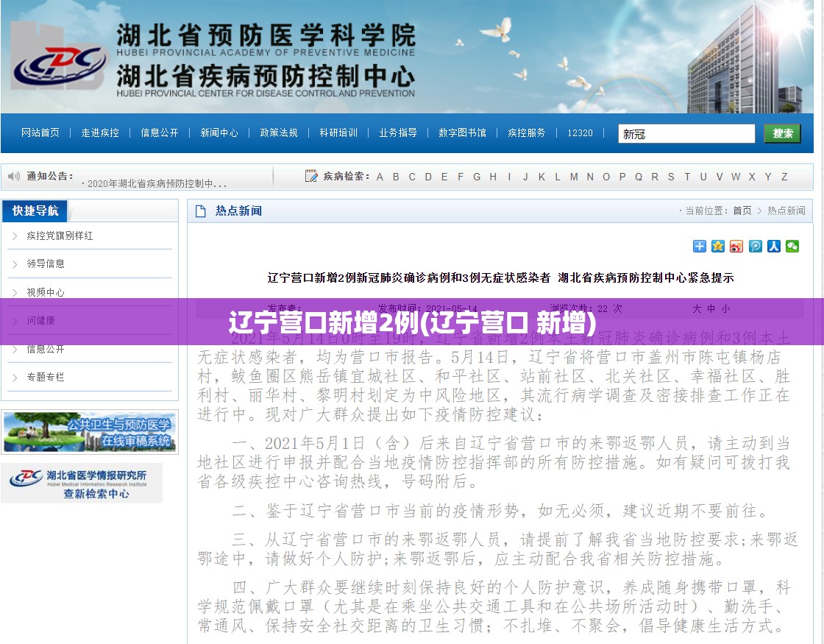Select disease index letter W
The width and height of the screenshot is (824, 644).
(736, 177)
